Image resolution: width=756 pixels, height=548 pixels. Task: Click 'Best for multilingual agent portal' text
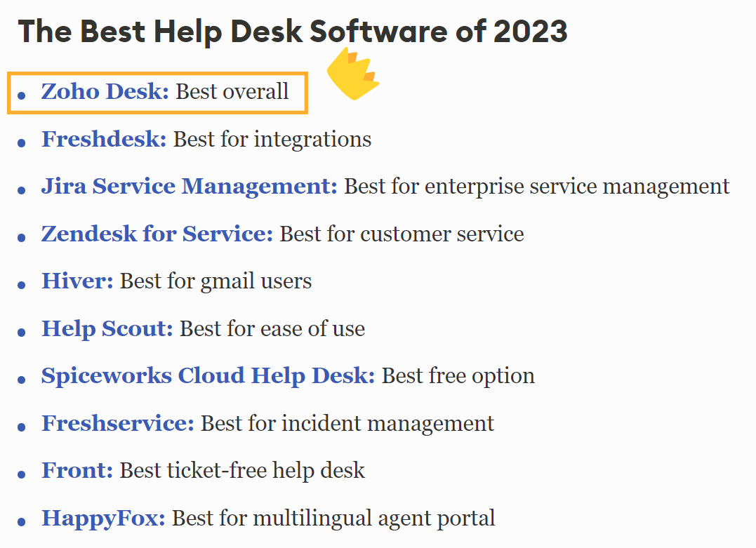pyautogui.click(x=333, y=519)
